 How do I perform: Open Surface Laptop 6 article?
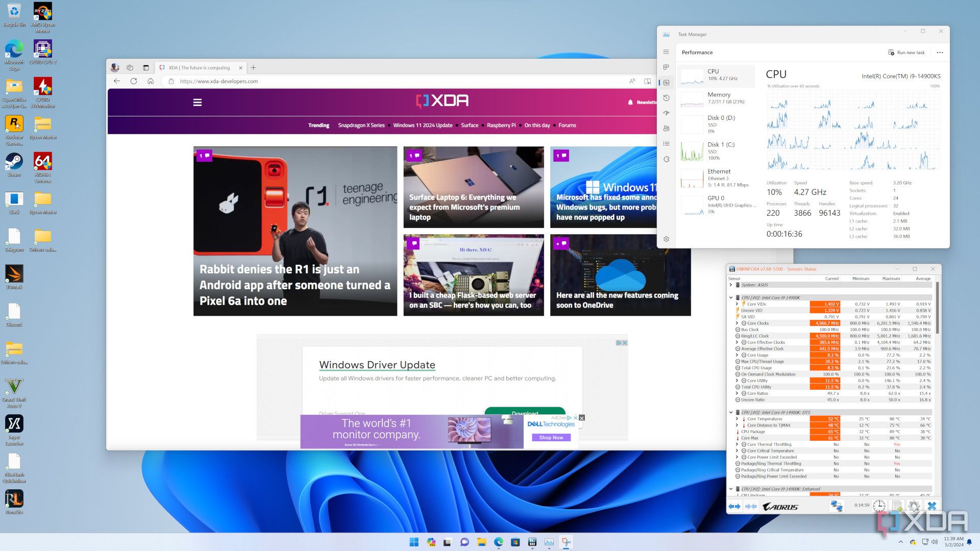coord(474,187)
